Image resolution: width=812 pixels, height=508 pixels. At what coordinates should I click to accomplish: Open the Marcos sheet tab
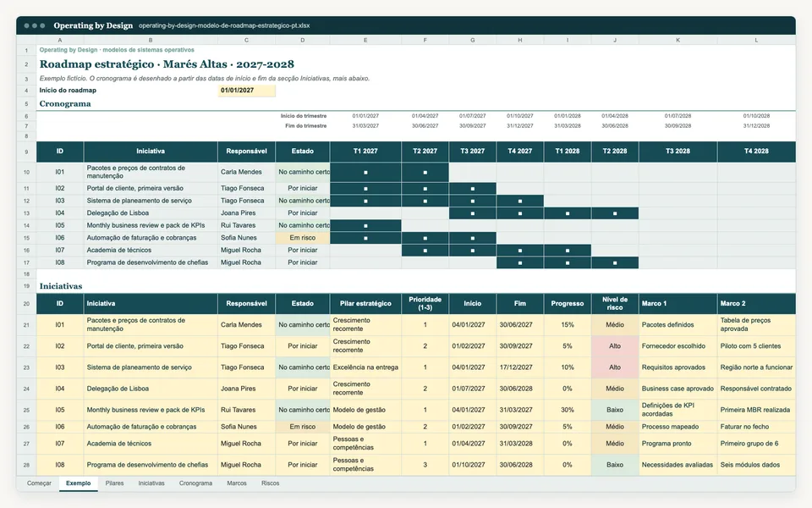click(x=237, y=483)
